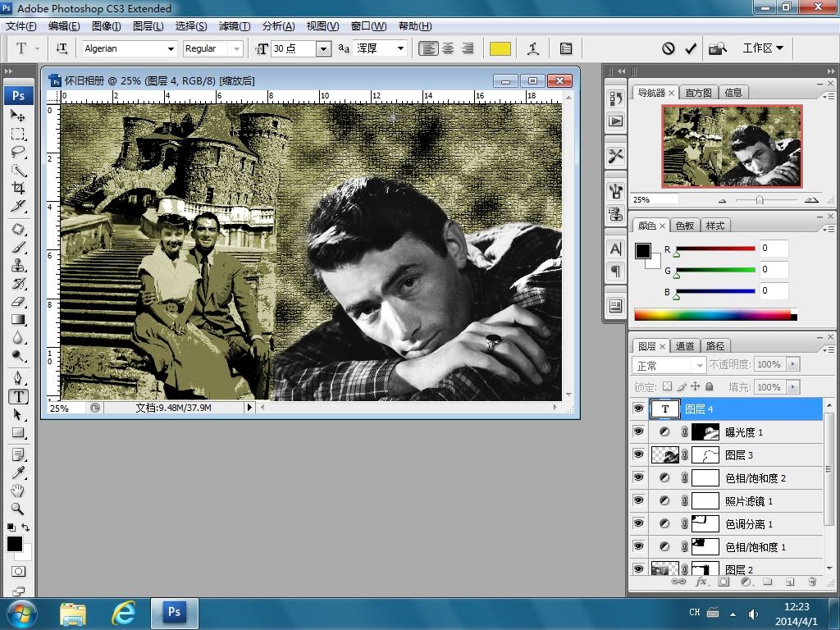Click the color spectrum ramp
Viewport: 840px width, 630px height.
[715, 315]
